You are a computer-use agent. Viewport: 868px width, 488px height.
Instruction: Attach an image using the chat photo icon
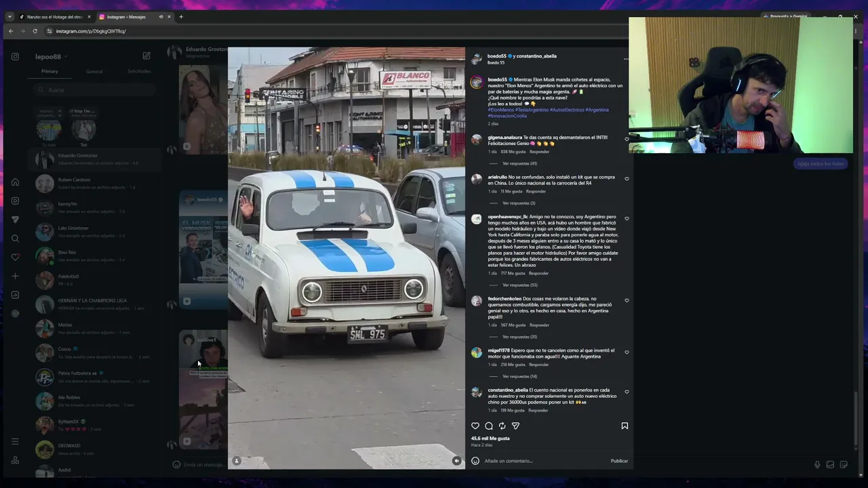coord(830,464)
